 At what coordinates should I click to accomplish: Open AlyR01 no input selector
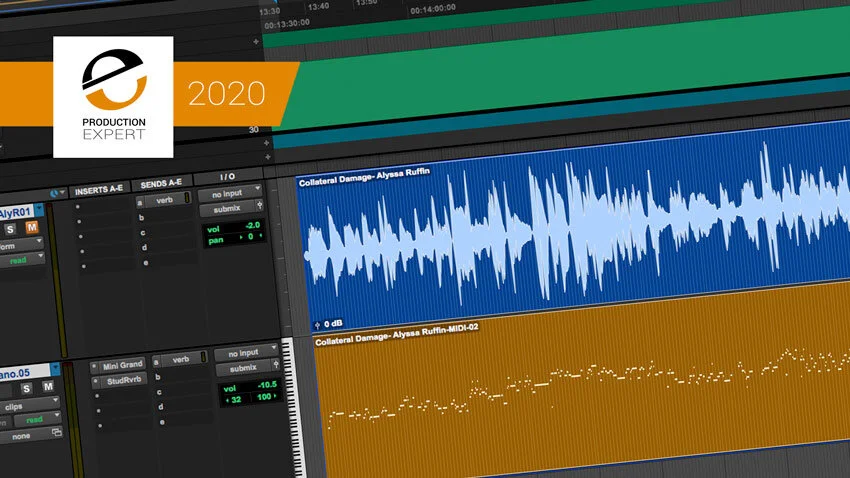[x=230, y=193]
